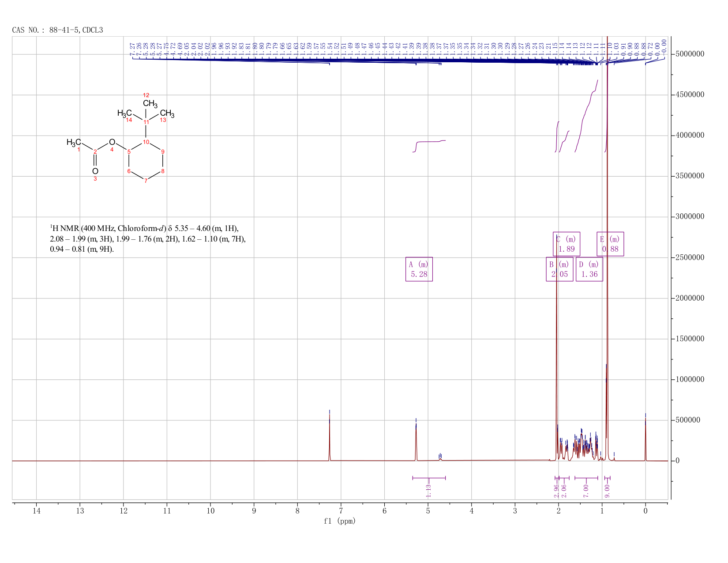Image resolution: width=728 pixels, height=563 pixels.
Task: Click quaternary carbon number 11 in structure
Action: (146, 122)
